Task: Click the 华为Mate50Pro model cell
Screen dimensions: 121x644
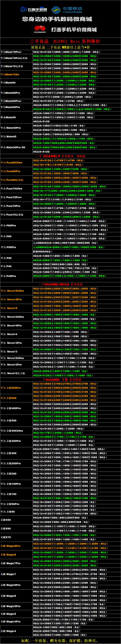Action: tap(16, 107)
